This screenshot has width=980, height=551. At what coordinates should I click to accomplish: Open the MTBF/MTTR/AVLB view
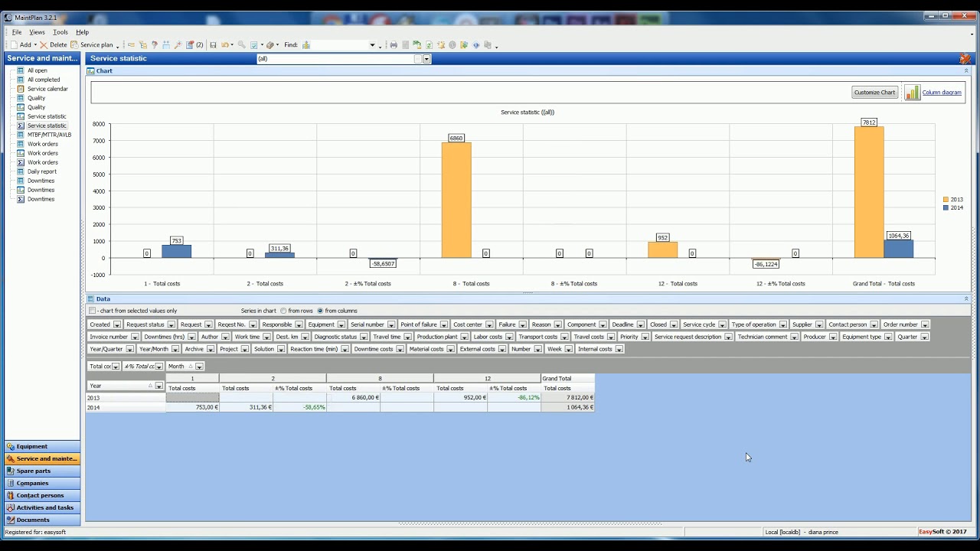[49, 135]
